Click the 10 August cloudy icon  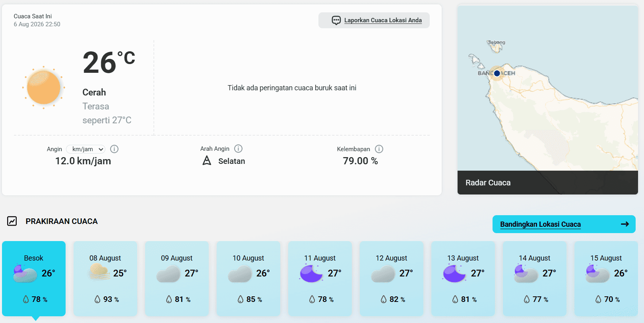240,274
